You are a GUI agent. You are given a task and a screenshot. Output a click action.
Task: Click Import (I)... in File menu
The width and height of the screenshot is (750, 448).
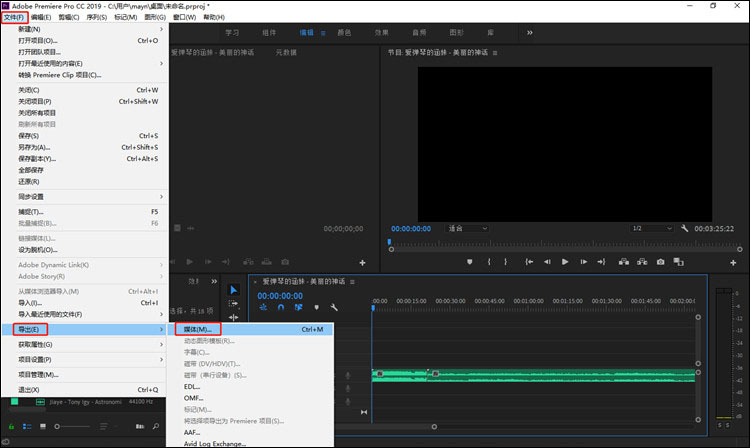click(84, 303)
